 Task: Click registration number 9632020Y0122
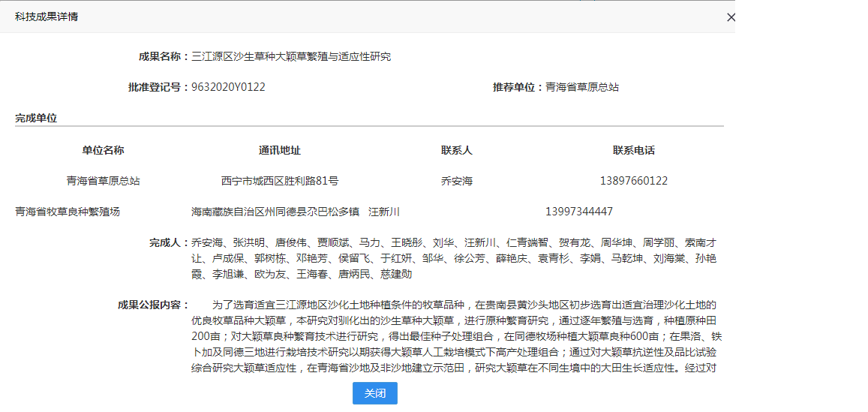click(228, 87)
